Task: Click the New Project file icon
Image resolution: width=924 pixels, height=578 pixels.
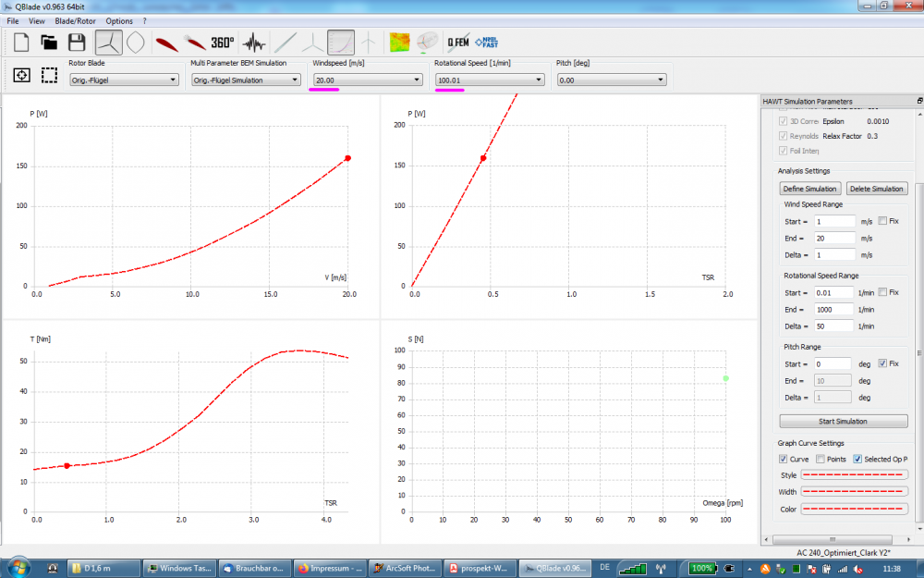Action: [20, 42]
